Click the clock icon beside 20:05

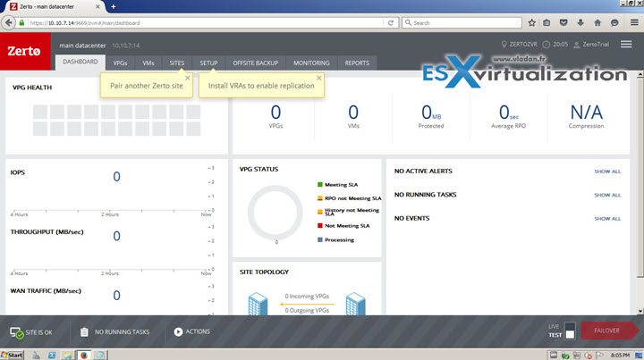click(x=547, y=45)
